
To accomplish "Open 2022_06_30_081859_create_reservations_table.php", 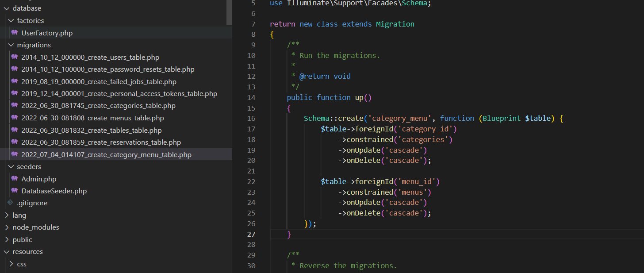I will point(101,142).
